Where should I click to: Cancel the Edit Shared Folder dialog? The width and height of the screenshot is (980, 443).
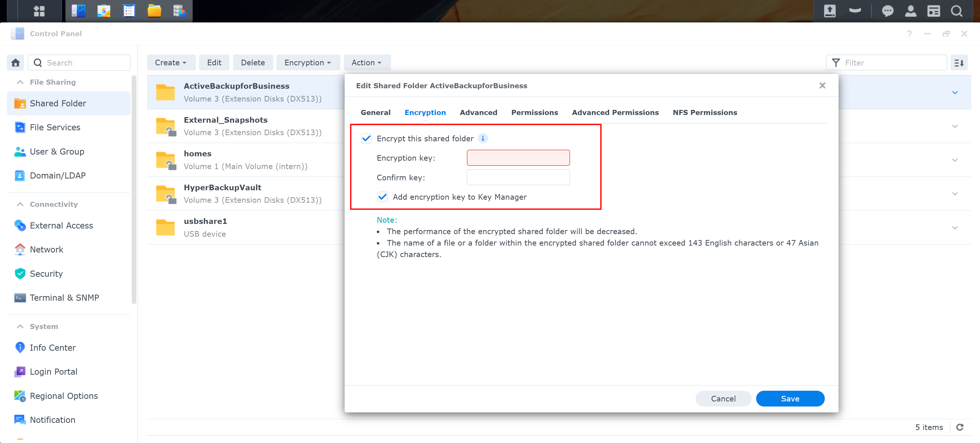click(723, 399)
